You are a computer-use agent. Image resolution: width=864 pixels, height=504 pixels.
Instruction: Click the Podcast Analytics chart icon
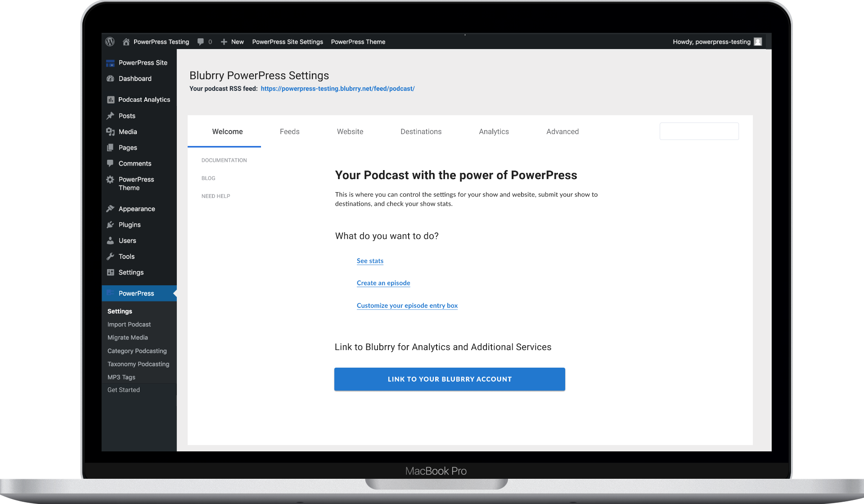[x=111, y=99]
